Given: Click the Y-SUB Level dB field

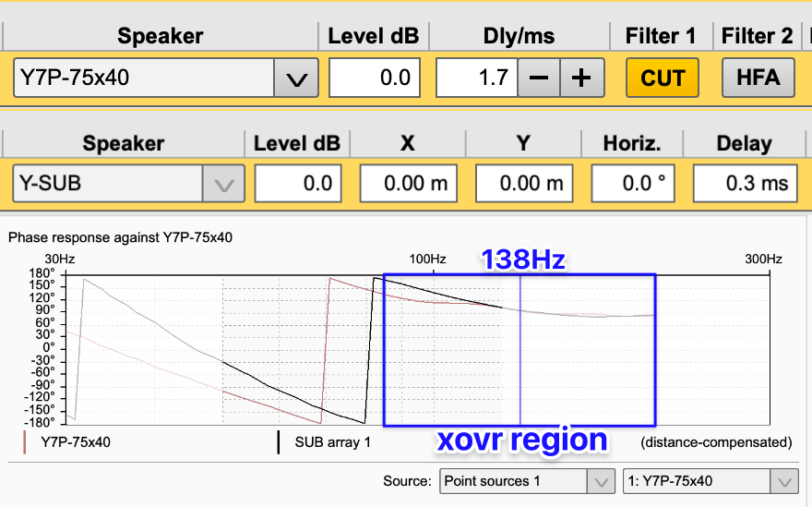Looking at the screenshot, I should pos(298,184).
